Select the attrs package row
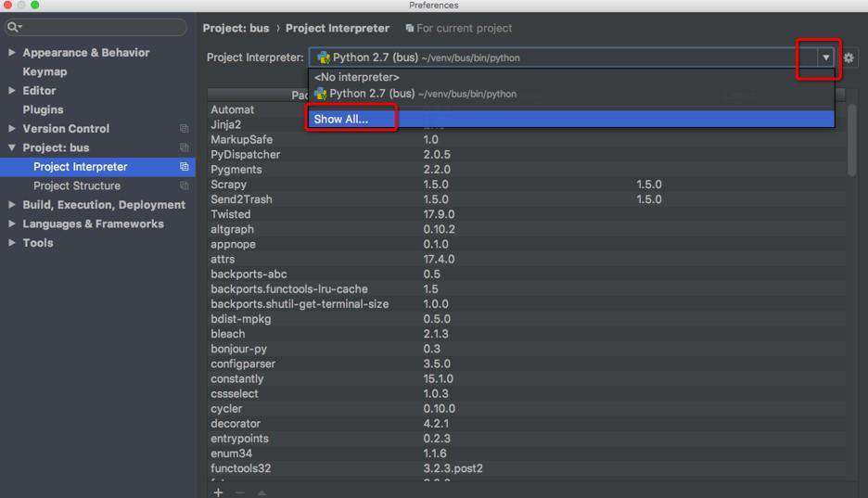 [527, 259]
